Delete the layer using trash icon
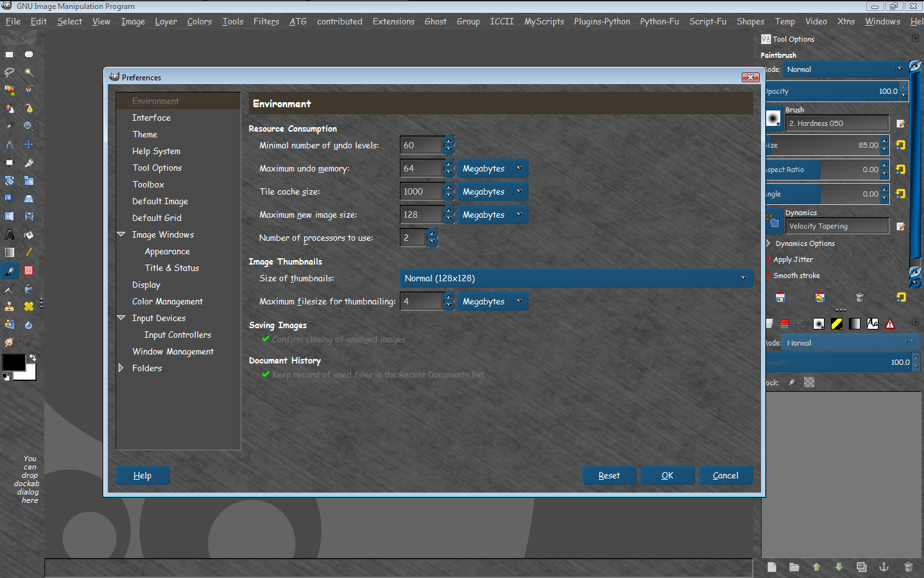Screen dimensions: 924x578 tap(908, 567)
